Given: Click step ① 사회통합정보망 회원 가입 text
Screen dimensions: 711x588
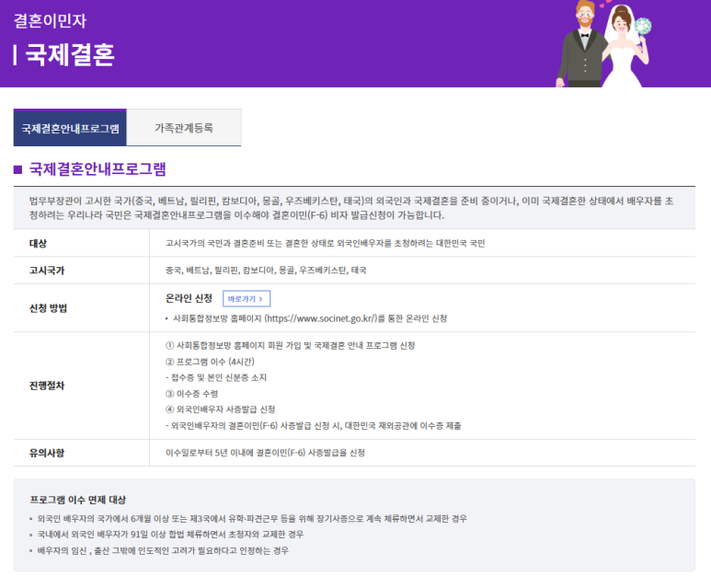Looking at the screenshot, I should tap(291, 346).
